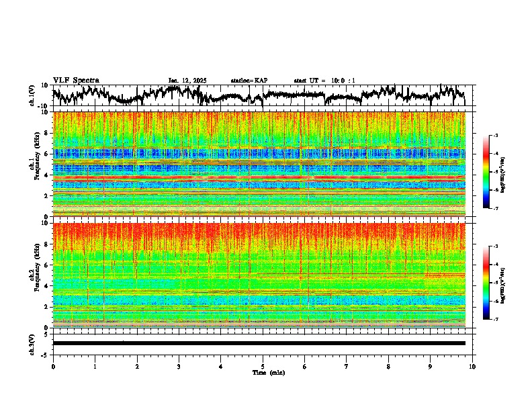The image size is (532, 411).
Task: Click the ch.1 waveform trace plot
Action: (x=259, y=95)
